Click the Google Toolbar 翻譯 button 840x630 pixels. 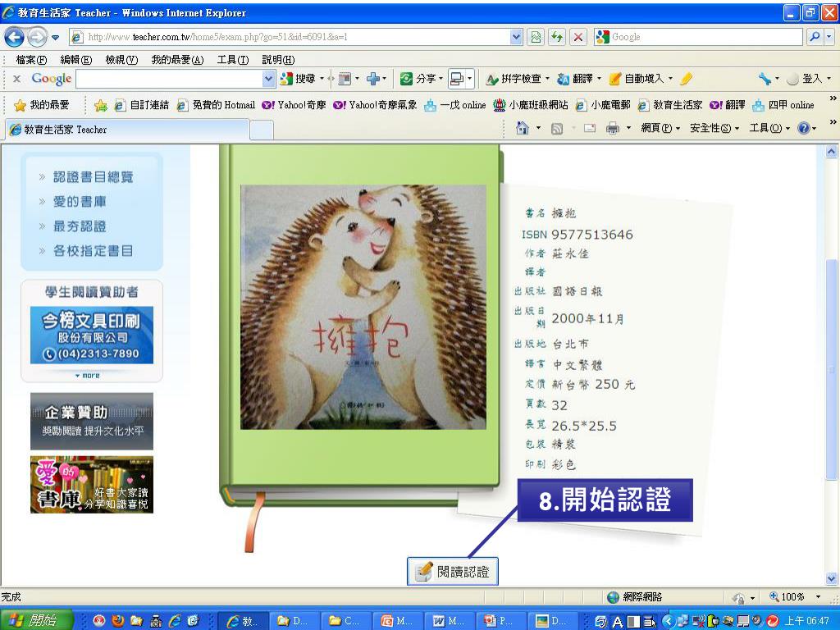[575, 79]
